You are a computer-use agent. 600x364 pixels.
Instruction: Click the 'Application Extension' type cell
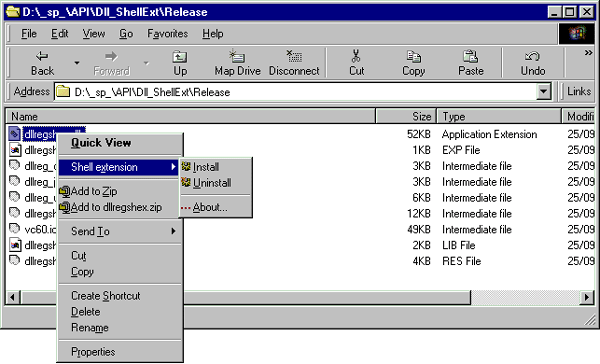489,134
